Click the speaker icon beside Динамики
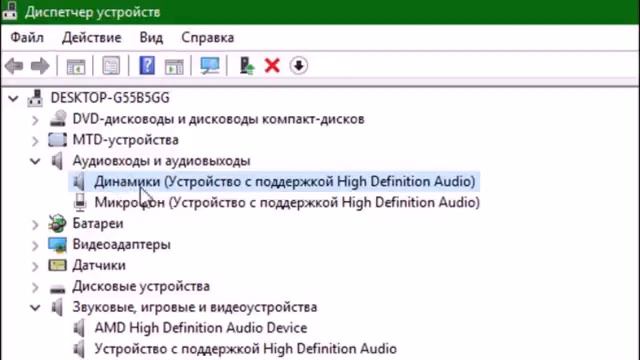 tap(79, 182)
